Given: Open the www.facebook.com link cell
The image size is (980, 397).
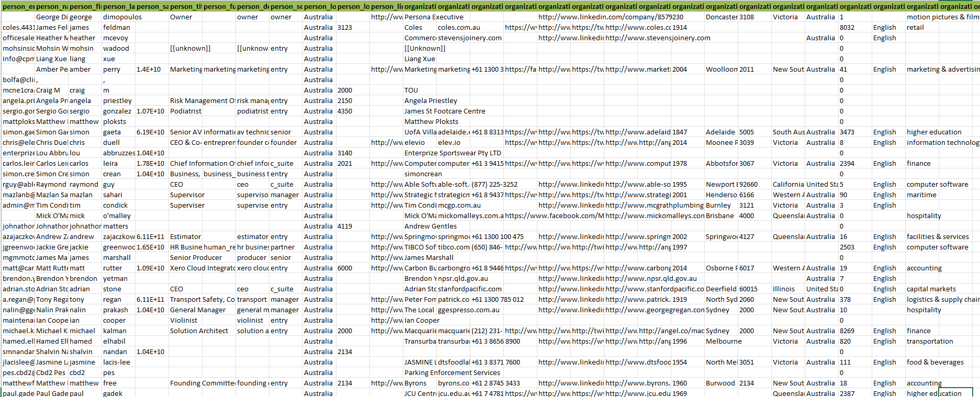Looking at the screenshot, I should pos(554,215).
